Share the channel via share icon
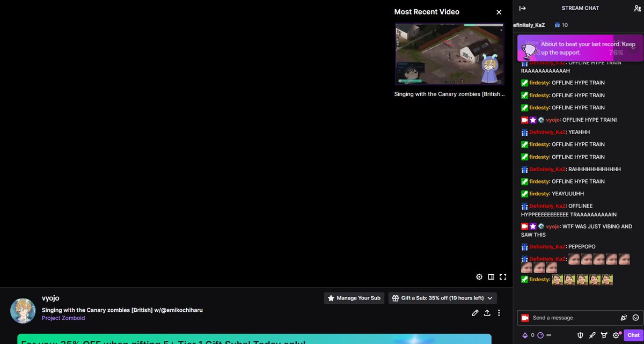 click(x=487, y=313)
